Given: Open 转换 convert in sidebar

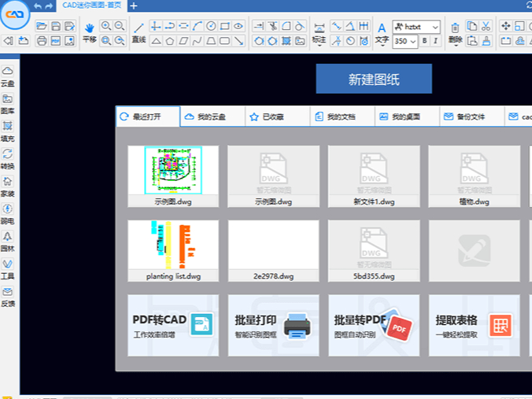Looking at the screenshot, I should click(8, 159).
